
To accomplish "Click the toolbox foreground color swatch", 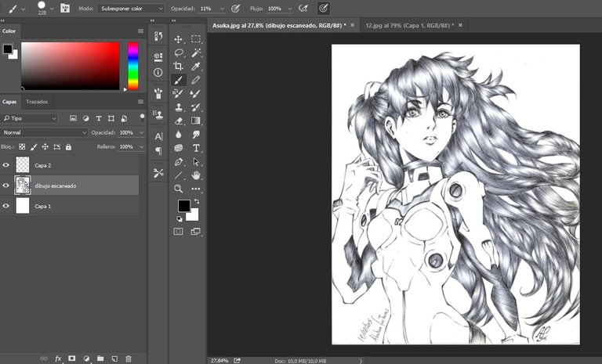I will click(x=183, y=206).
